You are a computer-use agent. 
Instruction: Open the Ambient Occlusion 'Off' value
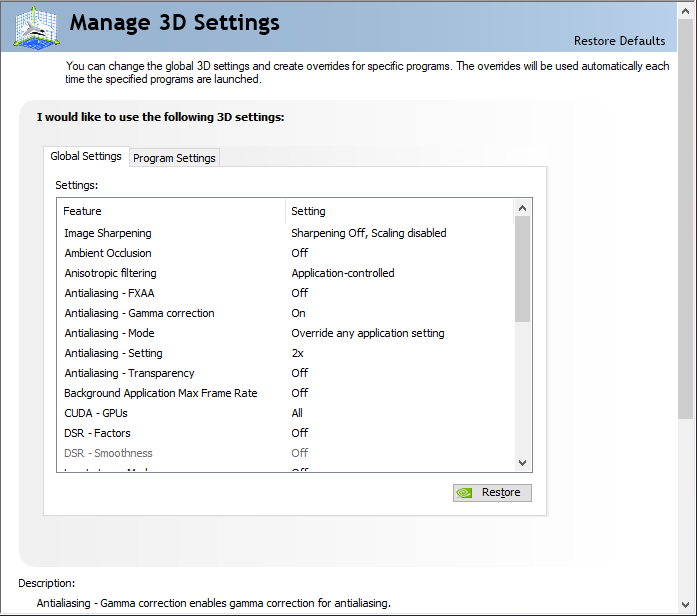coord(300,253)
